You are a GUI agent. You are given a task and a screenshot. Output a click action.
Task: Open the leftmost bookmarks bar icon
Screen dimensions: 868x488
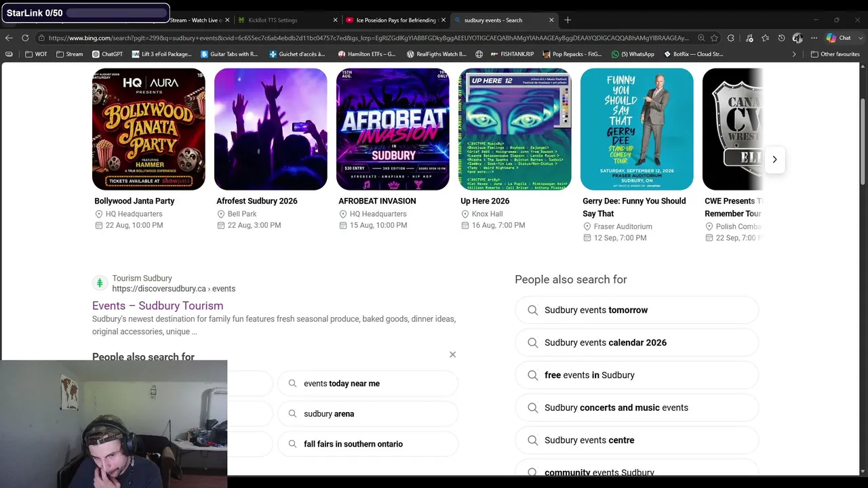tap(9, 54)
